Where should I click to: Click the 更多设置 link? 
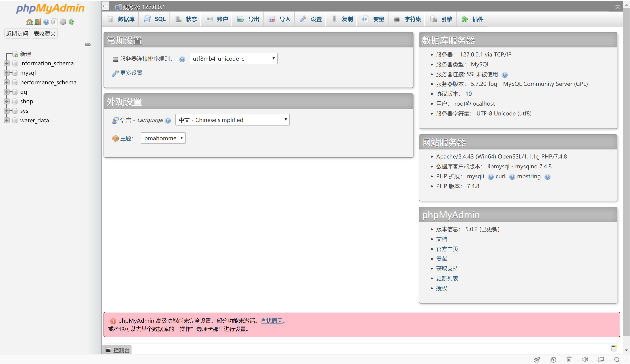131,73
